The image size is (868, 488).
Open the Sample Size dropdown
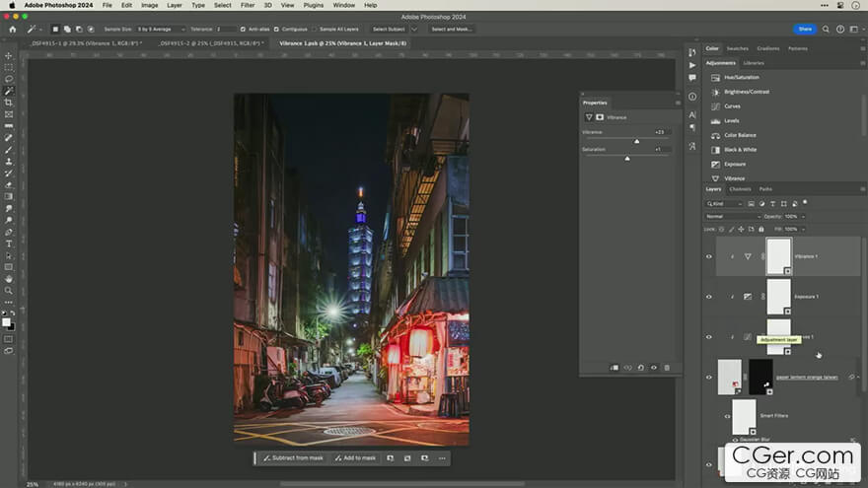(160, 30)
